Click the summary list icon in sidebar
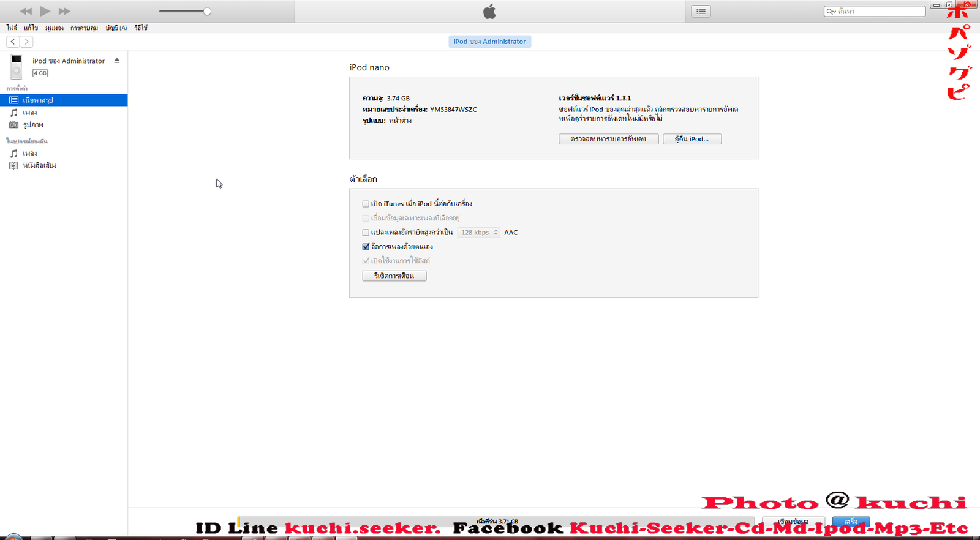Screen dimensions: 980x540 point(13,100)
